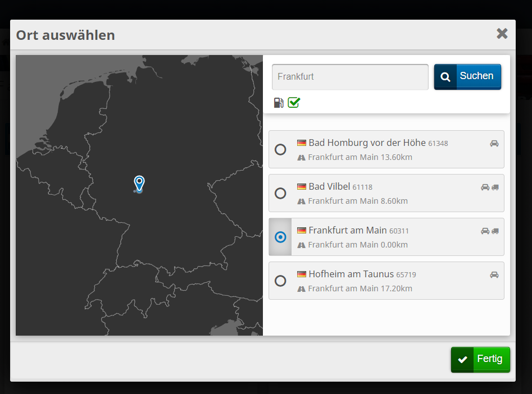Focus the Frankfurt search input field
The width and height of the screenshot is (532, 394).
click(x=350, y=77)
